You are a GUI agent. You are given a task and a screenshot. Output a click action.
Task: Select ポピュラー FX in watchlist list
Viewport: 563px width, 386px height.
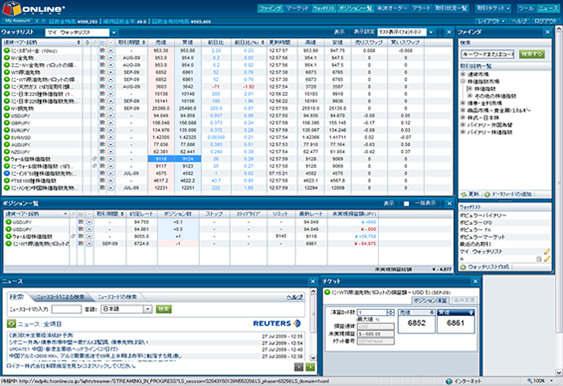(476, 230)
